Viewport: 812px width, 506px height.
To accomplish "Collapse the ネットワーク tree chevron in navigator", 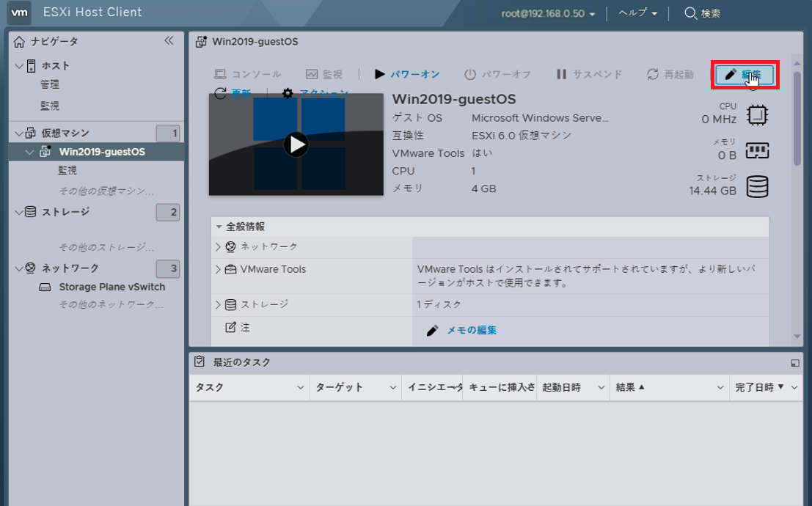I will 19,268.
